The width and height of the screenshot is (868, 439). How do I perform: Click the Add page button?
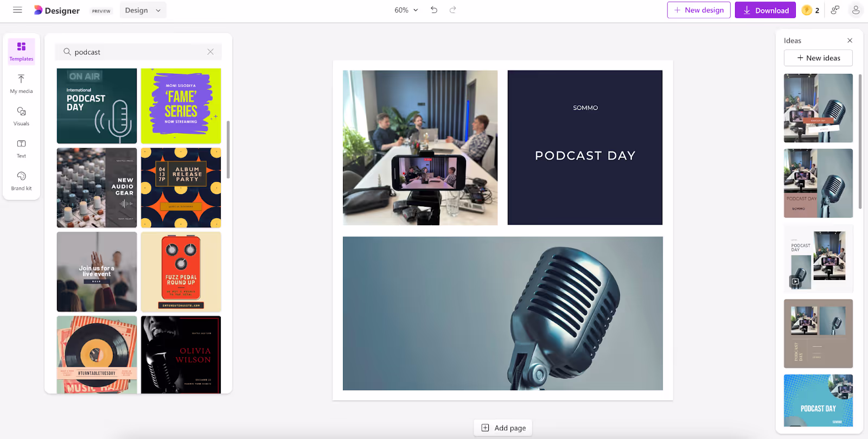[x=503, y=428]
